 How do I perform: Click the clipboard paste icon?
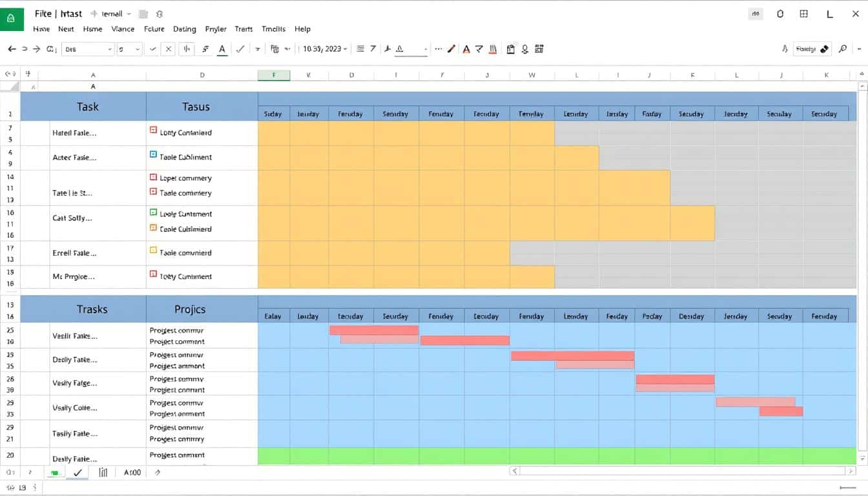click(x=511, y=49)
